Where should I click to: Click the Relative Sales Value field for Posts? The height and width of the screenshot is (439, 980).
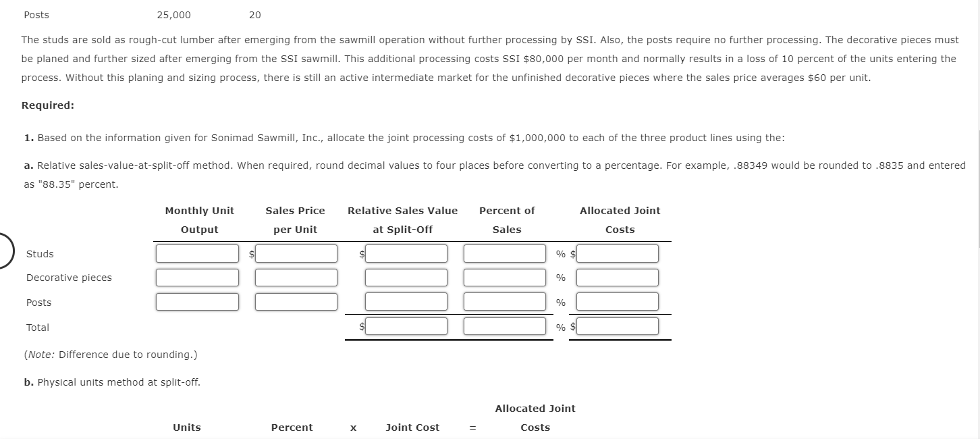(x=406, y=301)
